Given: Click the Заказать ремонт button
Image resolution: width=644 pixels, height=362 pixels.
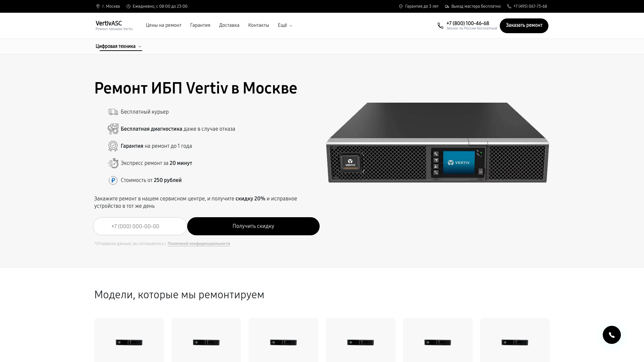Looking at the screenshot, I should tap(524, 26).
